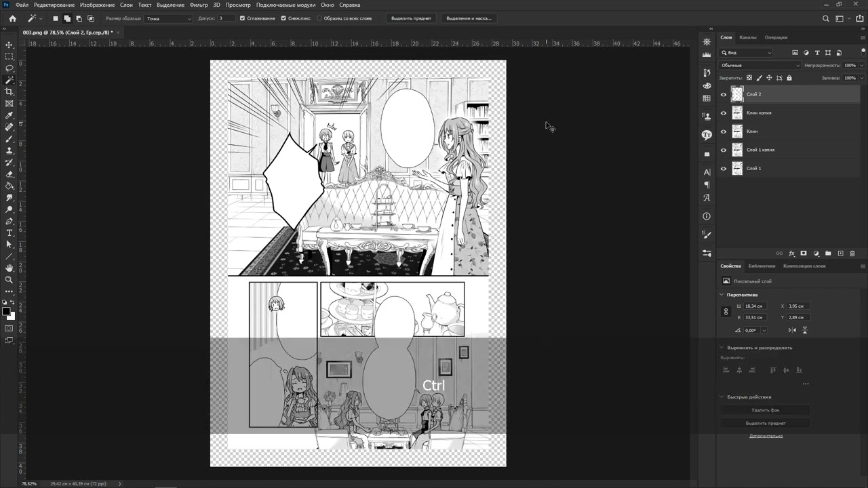Toggle visibility of Слой 1 копия layer
868x488 pixels.
pyautogui.click(x=724, y=150)
